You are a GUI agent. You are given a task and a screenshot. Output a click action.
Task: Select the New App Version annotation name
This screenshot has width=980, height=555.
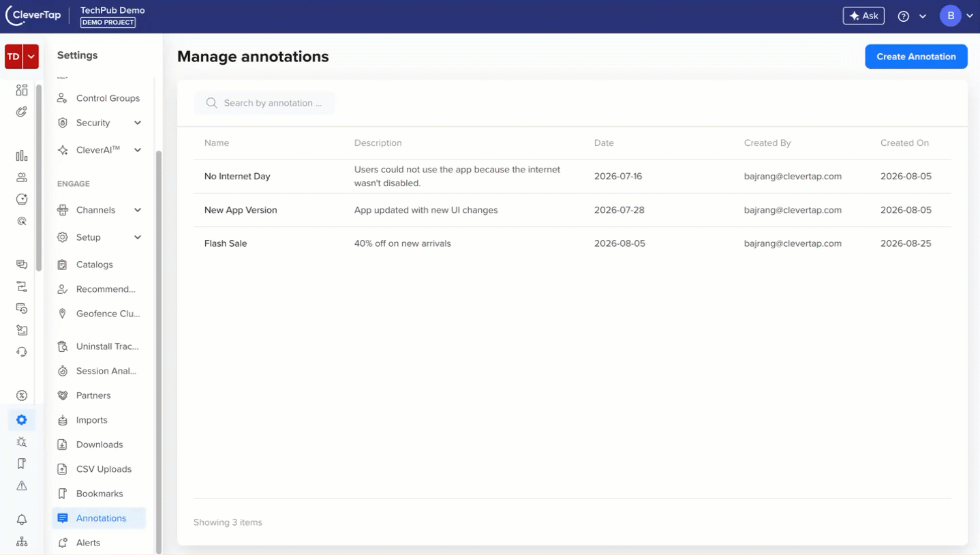241,210
